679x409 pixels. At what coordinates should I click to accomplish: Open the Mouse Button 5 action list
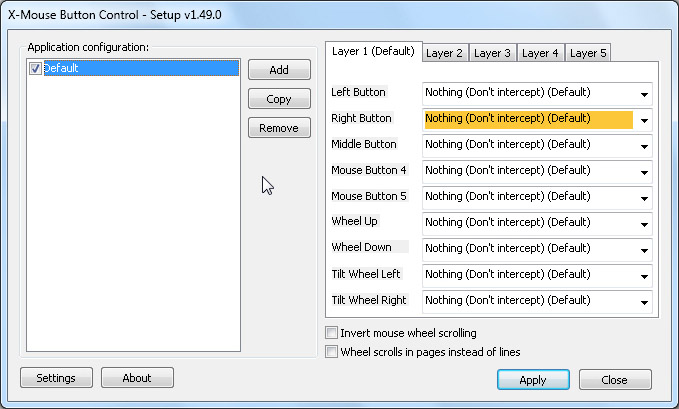(x=537, y=198)
